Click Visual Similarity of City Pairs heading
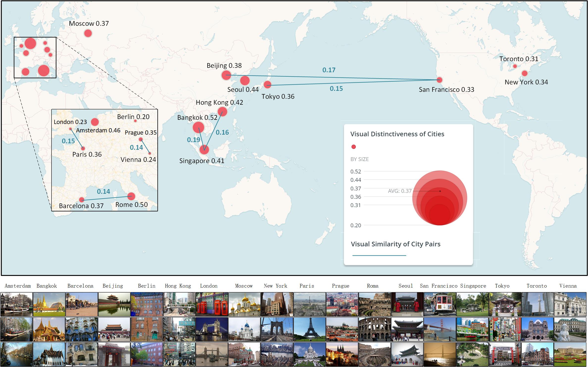588x367 pixels. [395, 244]
